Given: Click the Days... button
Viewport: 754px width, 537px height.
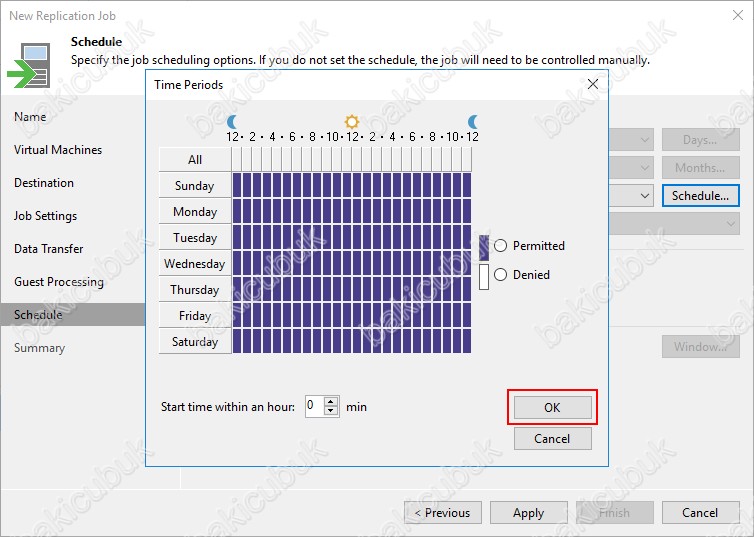Looking at the screenshot, I should [700, 140].
